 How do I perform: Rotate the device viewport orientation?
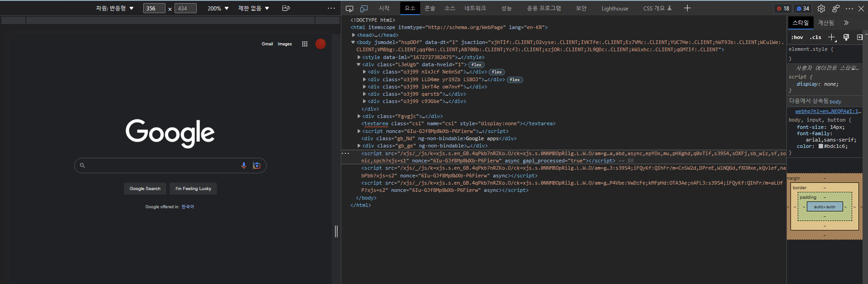pos(286,8)
